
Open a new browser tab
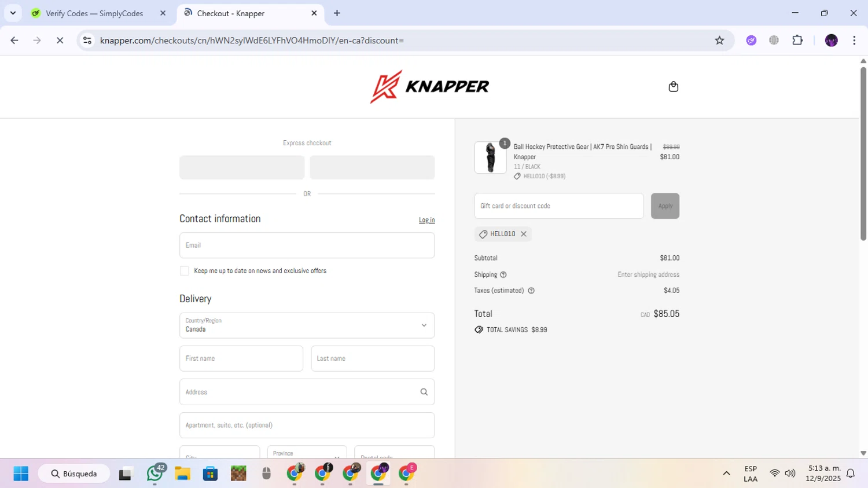tap(337, 13)
